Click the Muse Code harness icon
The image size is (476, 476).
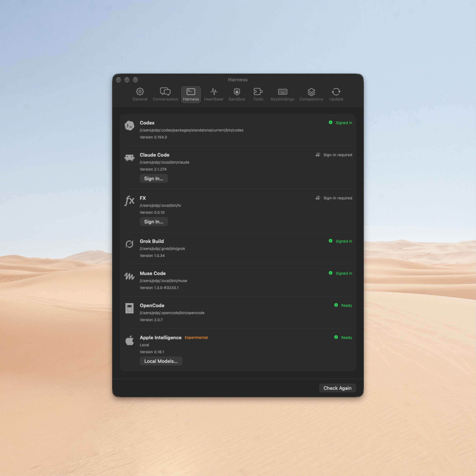(129, 276)
